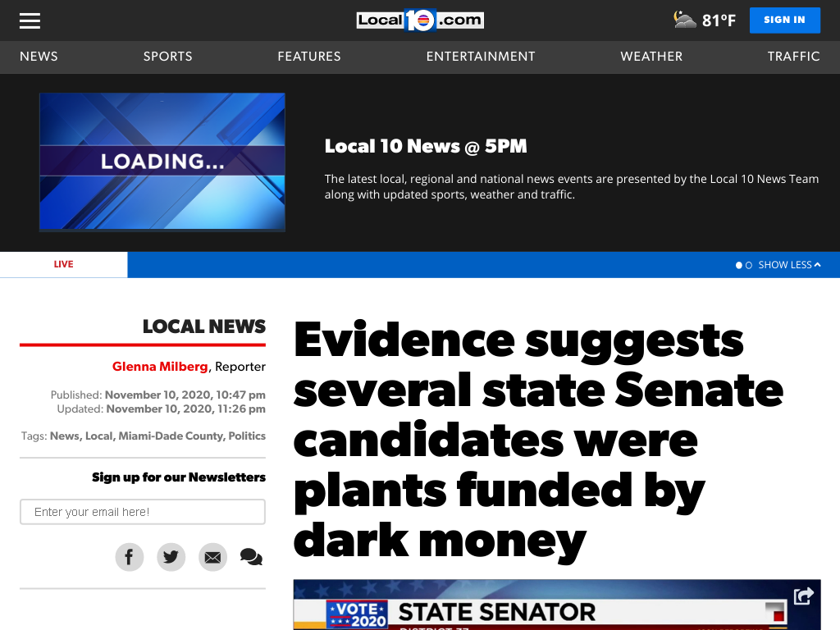The width and height of the screenshot is (840, 630).
Task: Select the LIVE tab
Action: pos(63,264)
